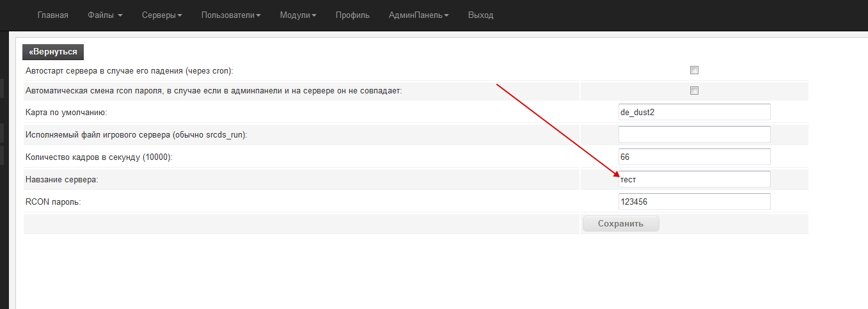Viewport: 868px width, 309px height.
Task: Open the Пользователи dropdown menu
Action: [x=231, y=15]
